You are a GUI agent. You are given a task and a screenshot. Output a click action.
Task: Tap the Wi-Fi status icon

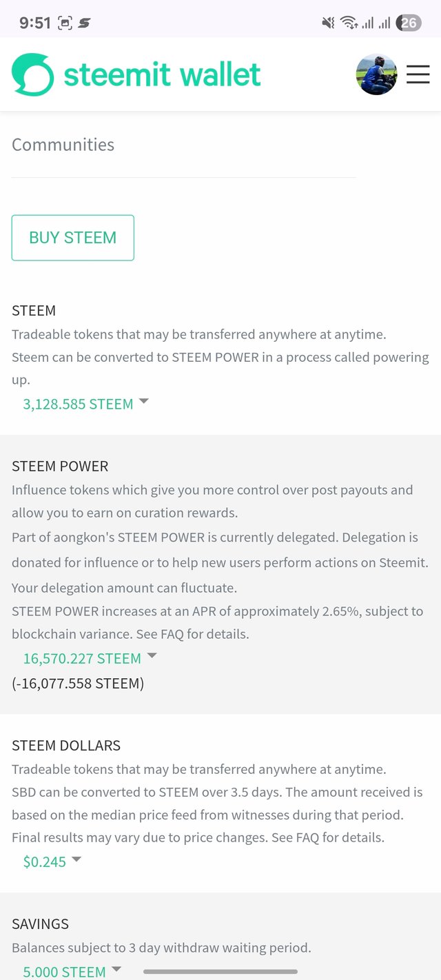[349, 23]
